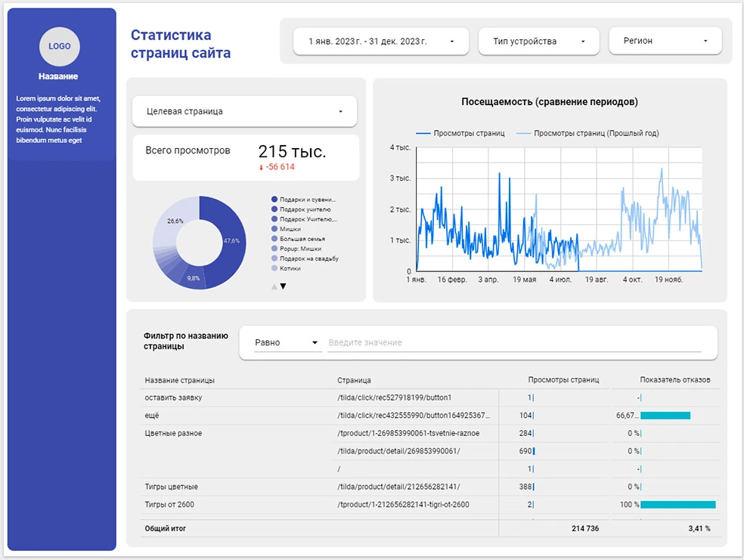Image resolution: width=744 pixels, height=560 pixels.
Task: Click the 'Мишки' legend color dot
Action: pyautogui.click(x=274, y=229)
